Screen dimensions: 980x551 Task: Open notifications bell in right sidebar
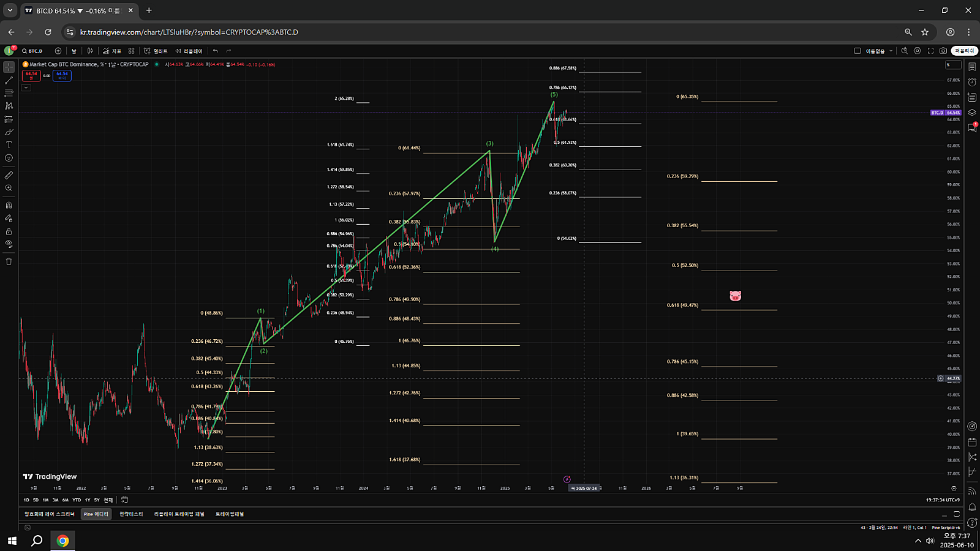(972, 507)
